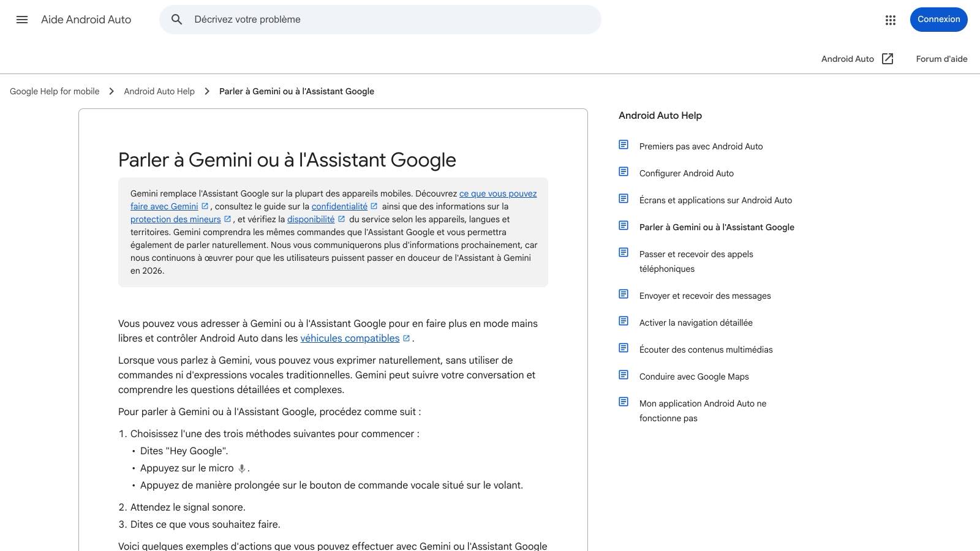Screen dimensions: 980x551
Task: Click external icon after 'disponibilité' link
Action: 342,219
